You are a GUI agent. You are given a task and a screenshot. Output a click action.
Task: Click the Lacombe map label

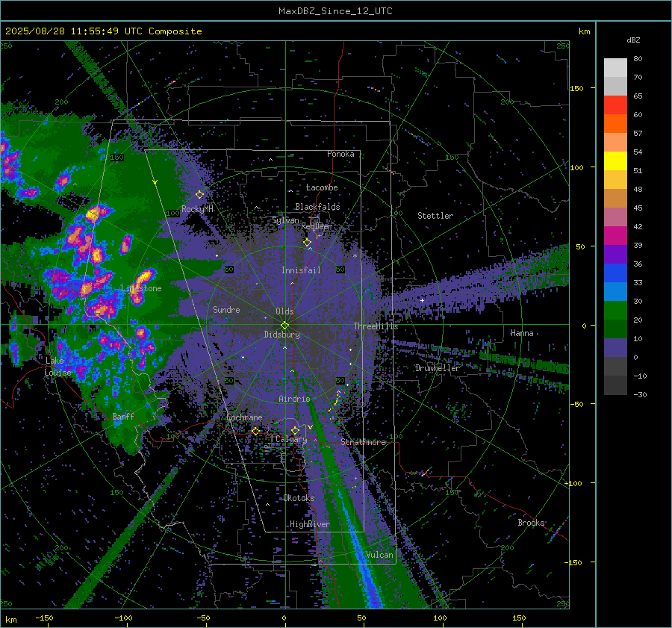coord(322,187)
